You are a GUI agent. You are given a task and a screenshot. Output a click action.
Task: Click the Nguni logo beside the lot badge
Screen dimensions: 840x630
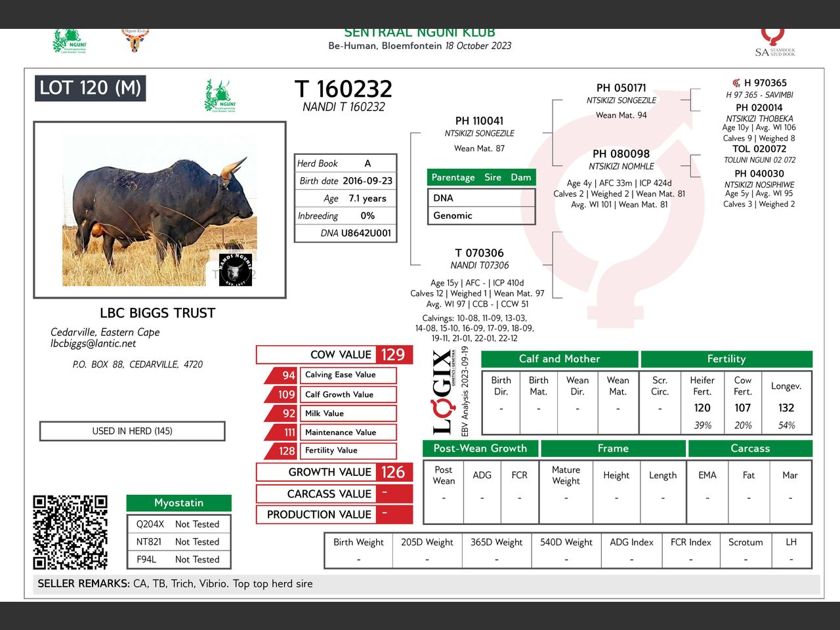click(220, 96)
